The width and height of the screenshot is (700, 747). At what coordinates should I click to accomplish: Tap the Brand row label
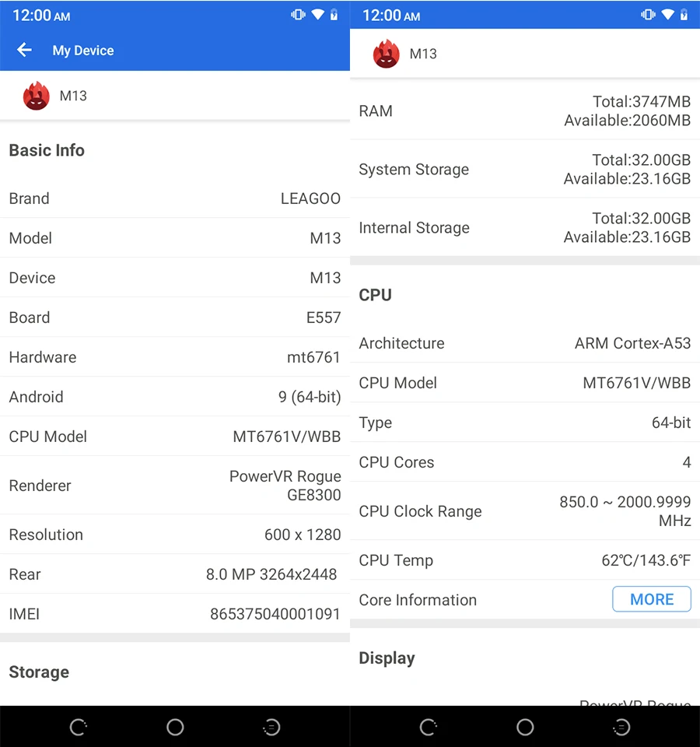coord(29,198)
